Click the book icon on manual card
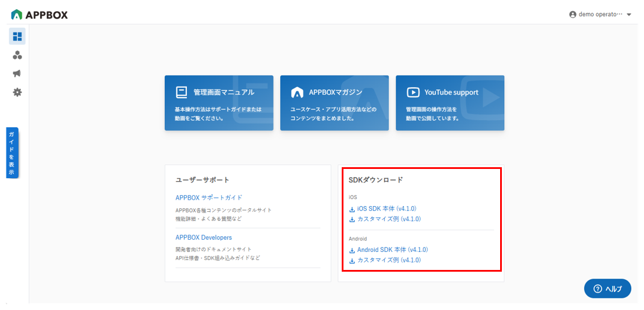Screen dimensions: 644x310 [x=181, y=92]
